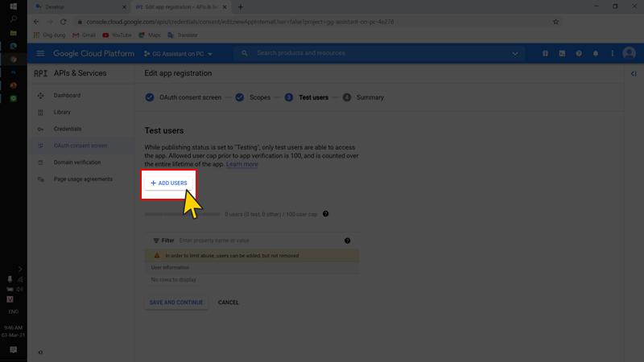This screenshot has height=362, width=644.
Task: Activate Cloud Shell icon
Action: click(562, 54)
